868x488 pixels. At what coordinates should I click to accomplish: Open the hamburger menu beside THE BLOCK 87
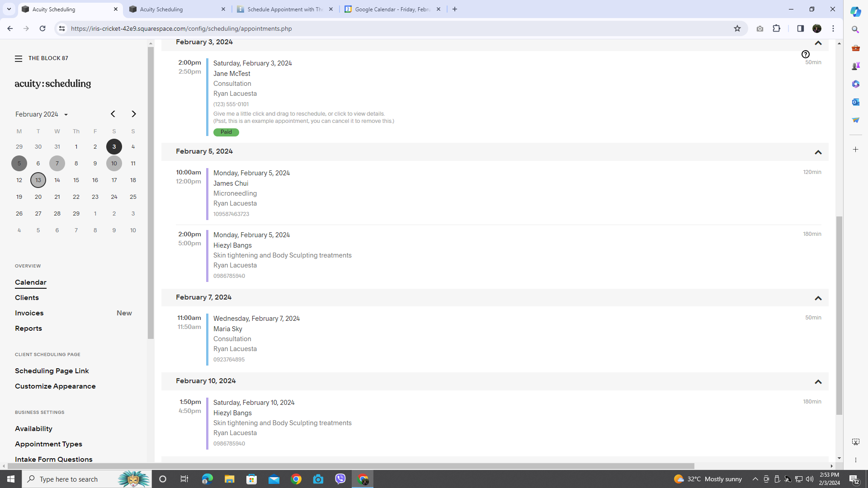[x=19, y=59]
